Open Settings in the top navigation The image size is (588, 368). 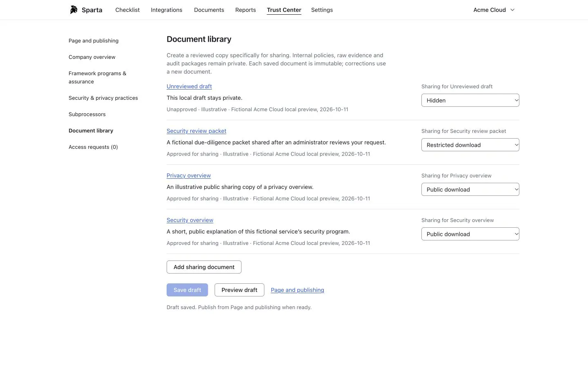point(322,10)
